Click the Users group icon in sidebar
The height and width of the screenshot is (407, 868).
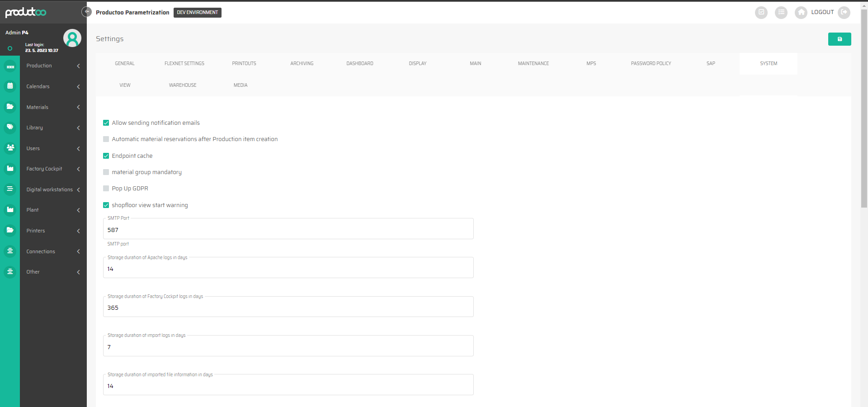tap(10, 148)
